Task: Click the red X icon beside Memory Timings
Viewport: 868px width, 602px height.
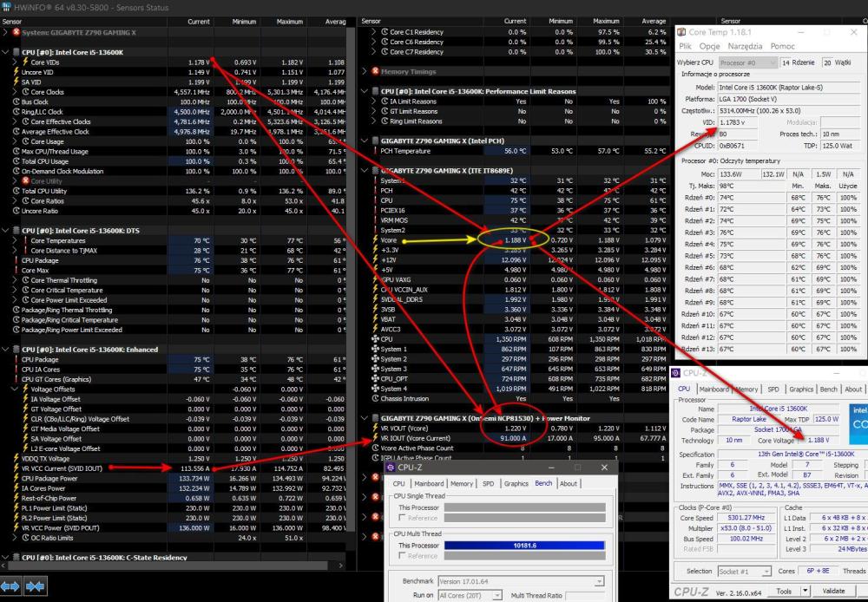Action: (375, 71)
